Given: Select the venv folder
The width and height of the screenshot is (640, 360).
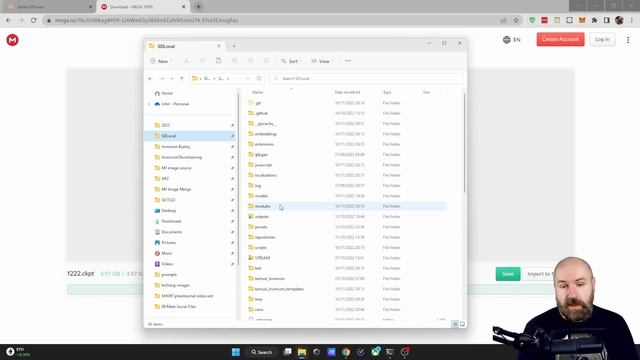Looking at the screenshot, I should pyautogui.click(x=259, y=310).
